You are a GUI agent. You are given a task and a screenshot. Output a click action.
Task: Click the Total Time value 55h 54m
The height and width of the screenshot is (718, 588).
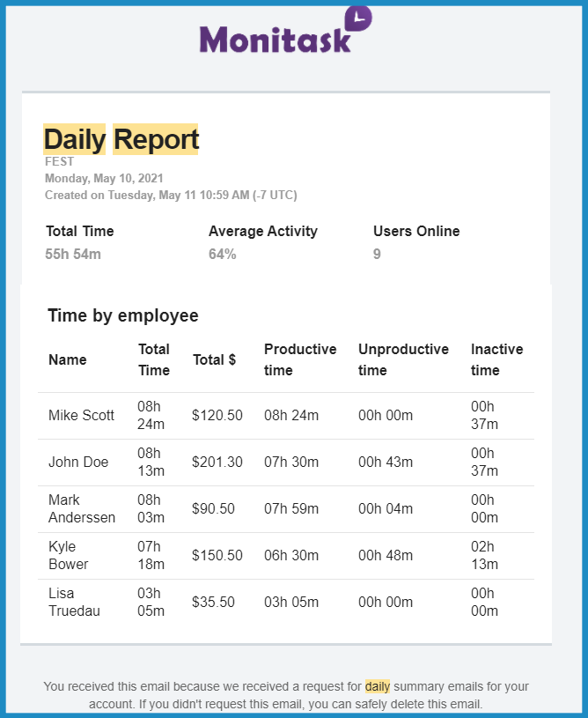73,254
